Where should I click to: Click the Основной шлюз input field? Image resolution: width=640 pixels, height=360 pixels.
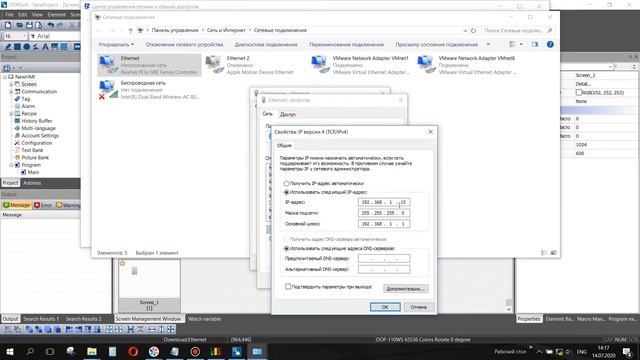(384, 224)
